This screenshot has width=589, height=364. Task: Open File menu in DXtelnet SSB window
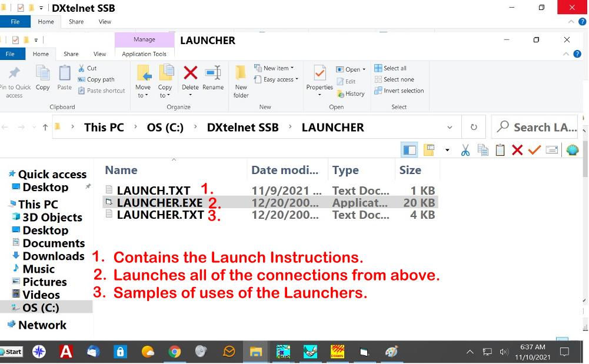click(x=15, y=22)
